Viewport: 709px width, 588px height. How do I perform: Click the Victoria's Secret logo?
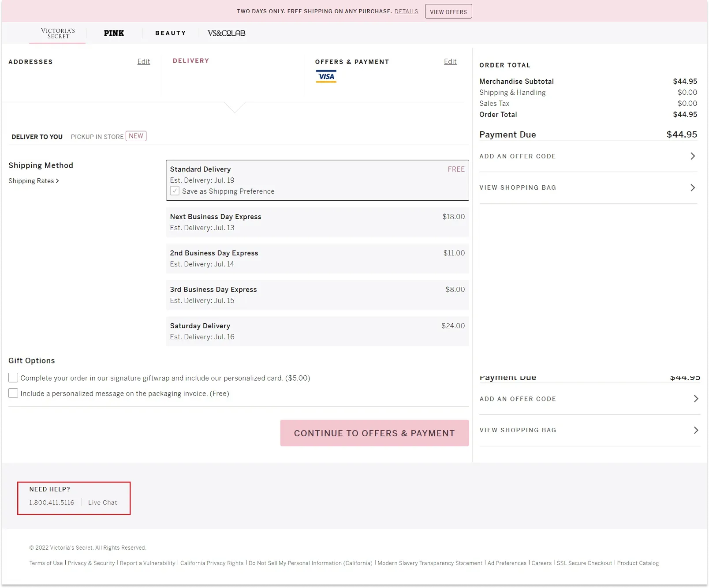click(x=57, y=33)
